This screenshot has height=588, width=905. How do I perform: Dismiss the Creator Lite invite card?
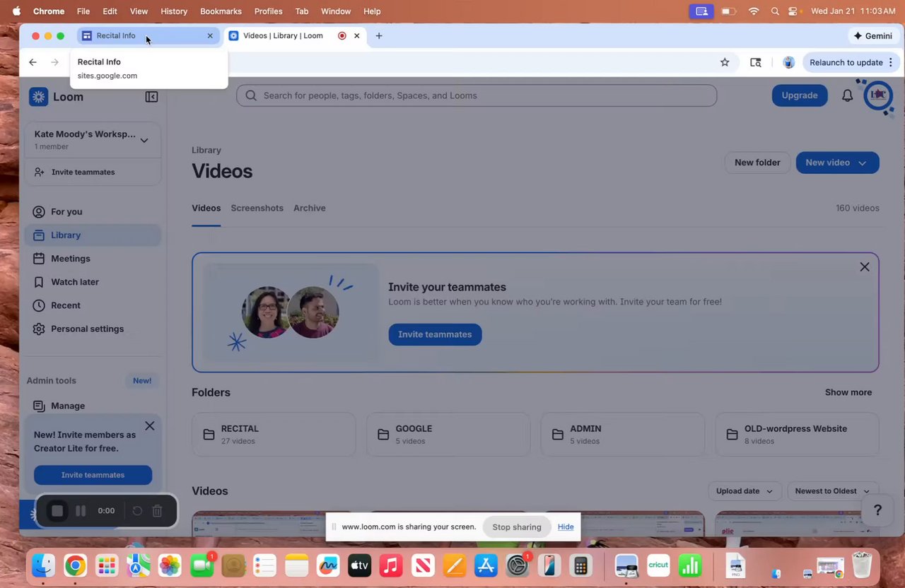click(150, 425)
